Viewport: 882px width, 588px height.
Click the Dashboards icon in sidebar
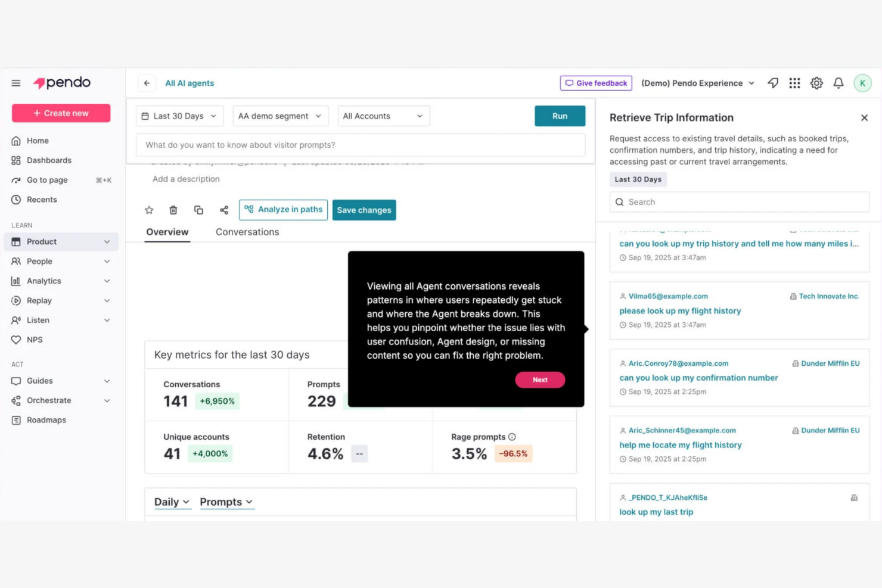[16, 160]
